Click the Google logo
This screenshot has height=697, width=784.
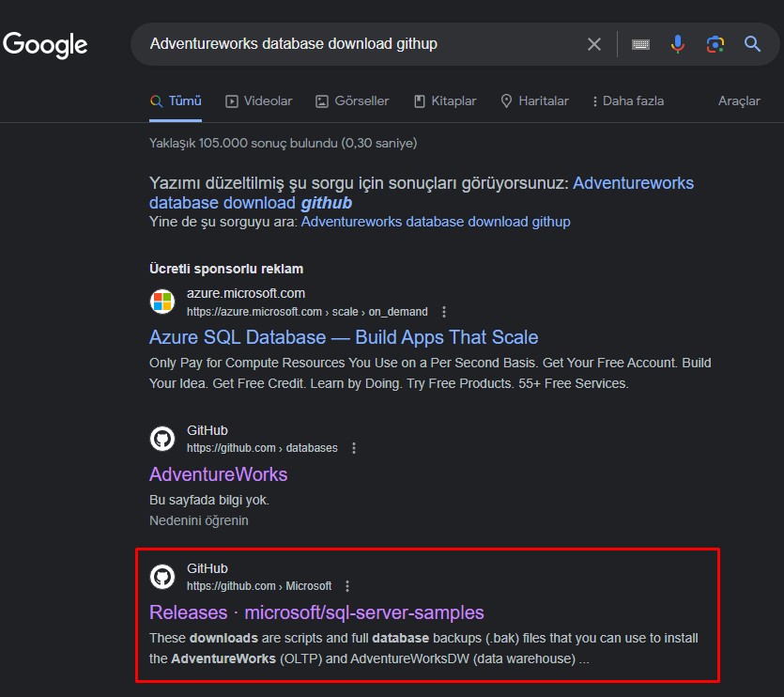45,44
